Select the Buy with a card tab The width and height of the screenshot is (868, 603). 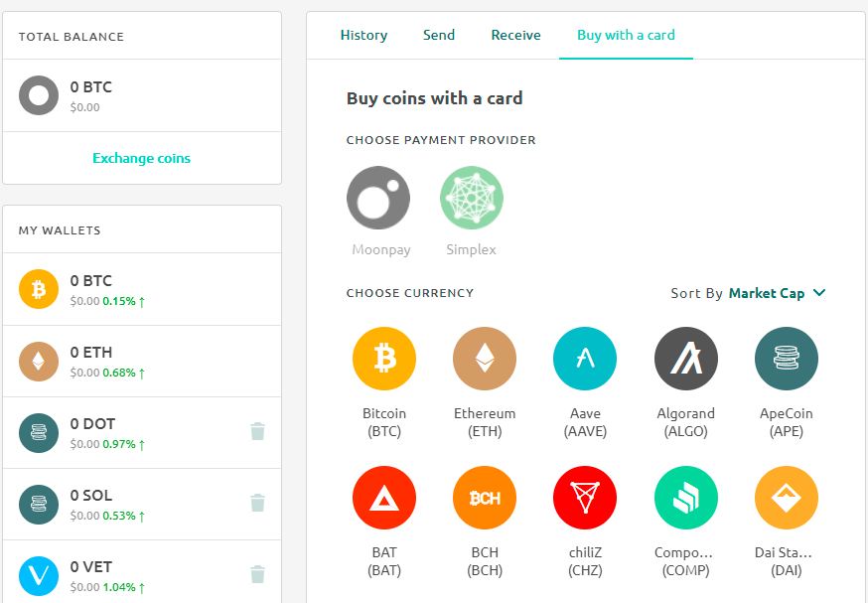click(x=626, y=35)
